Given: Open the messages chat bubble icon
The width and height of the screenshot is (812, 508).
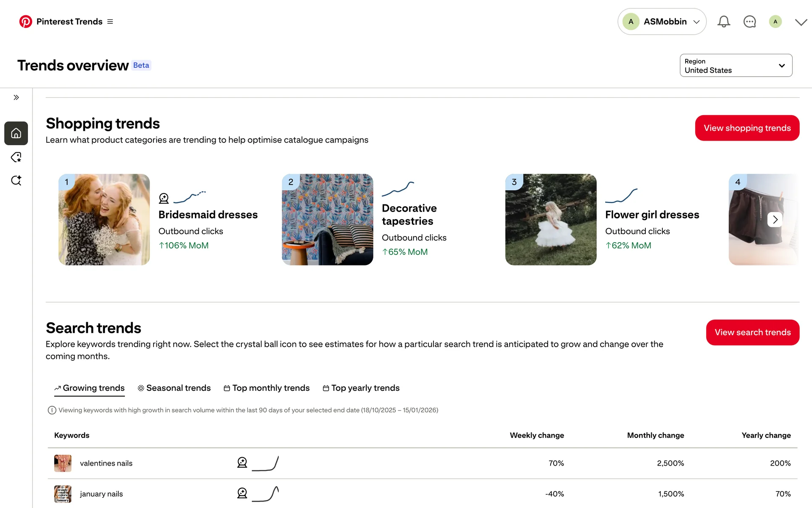Looking at the screenshot, I should 749,22.
